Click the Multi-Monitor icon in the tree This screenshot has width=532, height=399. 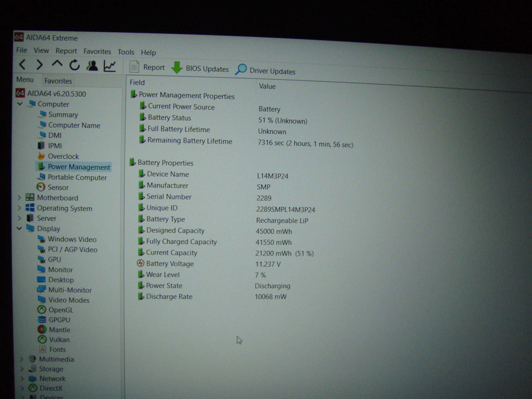coord(41,289)
